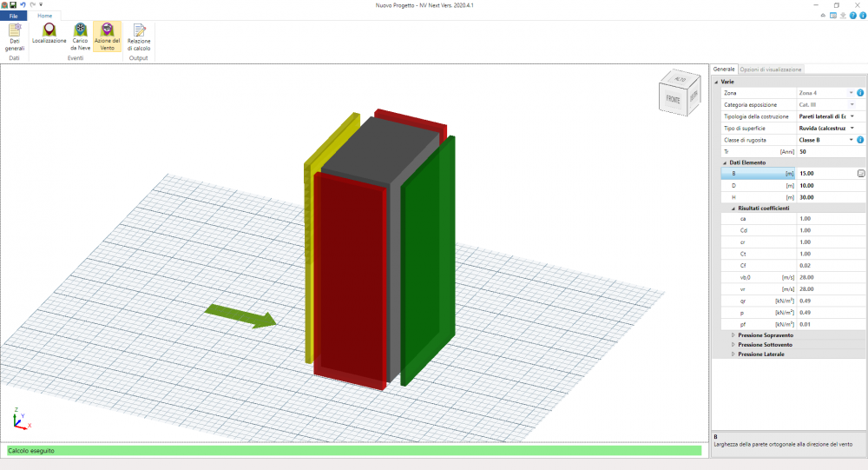The height and width of the screenshot is (470, 868).
Task: Switch to the Home ribbon tab
Action: (x=45, y=17)
